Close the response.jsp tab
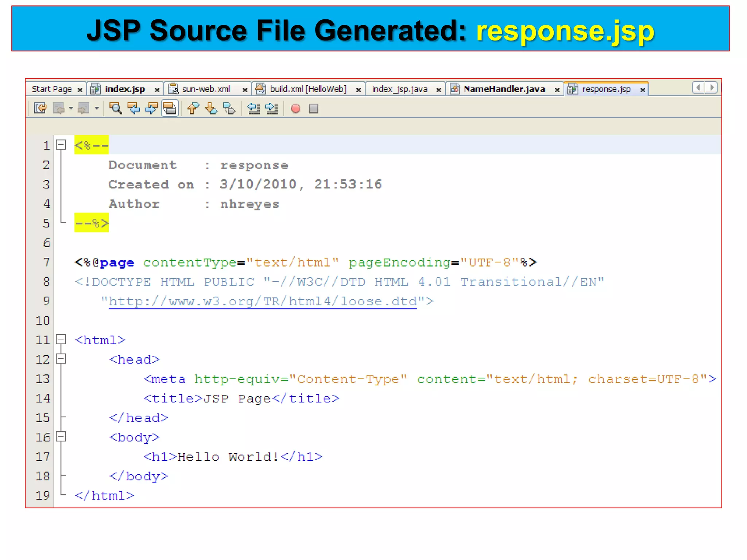747x560 pixels. (x=643, y=90)
